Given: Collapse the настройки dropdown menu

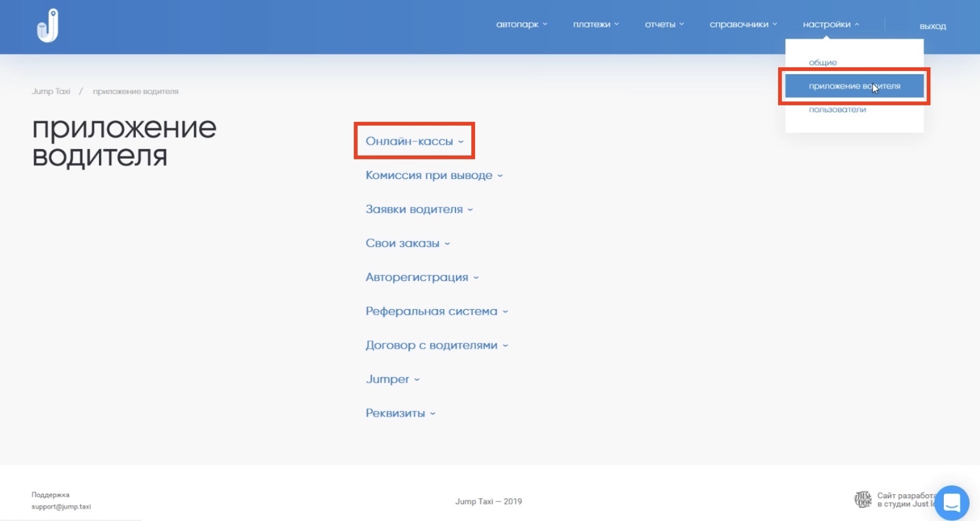Looking at the screenshot, I should click(x=830, y=25).
